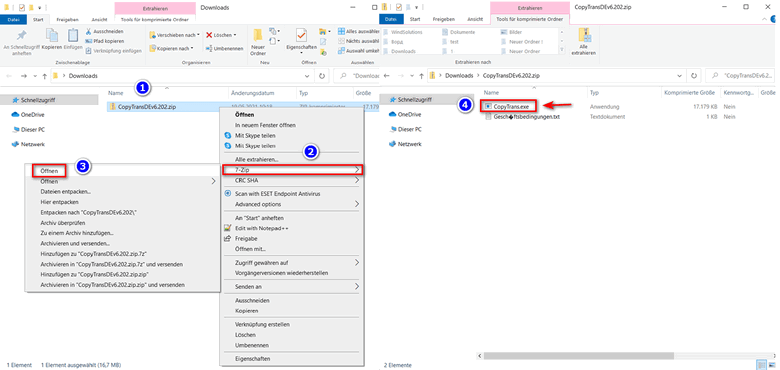Click the back arrow in the zip window

click(388, 76)
